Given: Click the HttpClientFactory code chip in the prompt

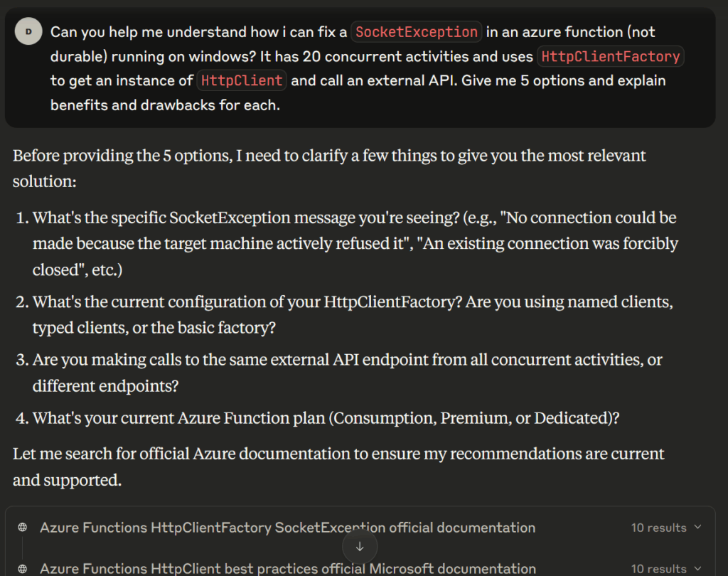Looking at the screenshot, I should [610, 56].
